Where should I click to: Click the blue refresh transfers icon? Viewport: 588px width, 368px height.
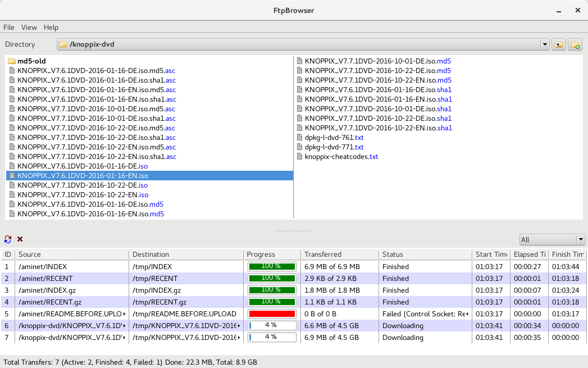click(x=8, y=239)
